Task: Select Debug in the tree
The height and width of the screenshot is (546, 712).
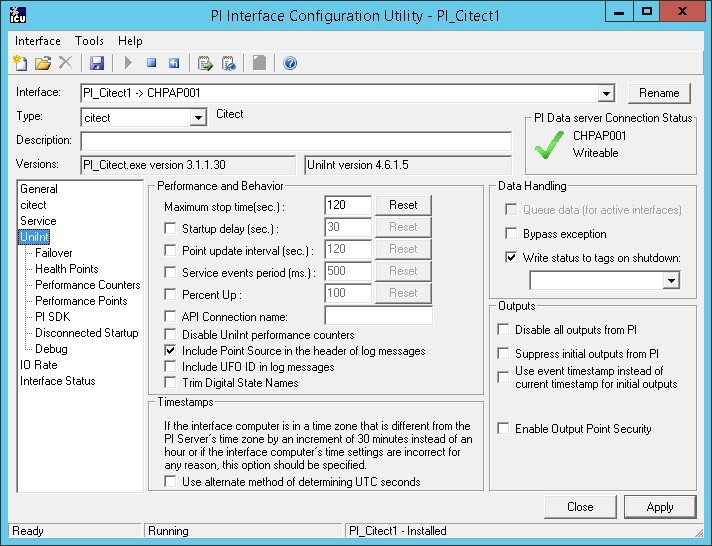Action: 51,349
